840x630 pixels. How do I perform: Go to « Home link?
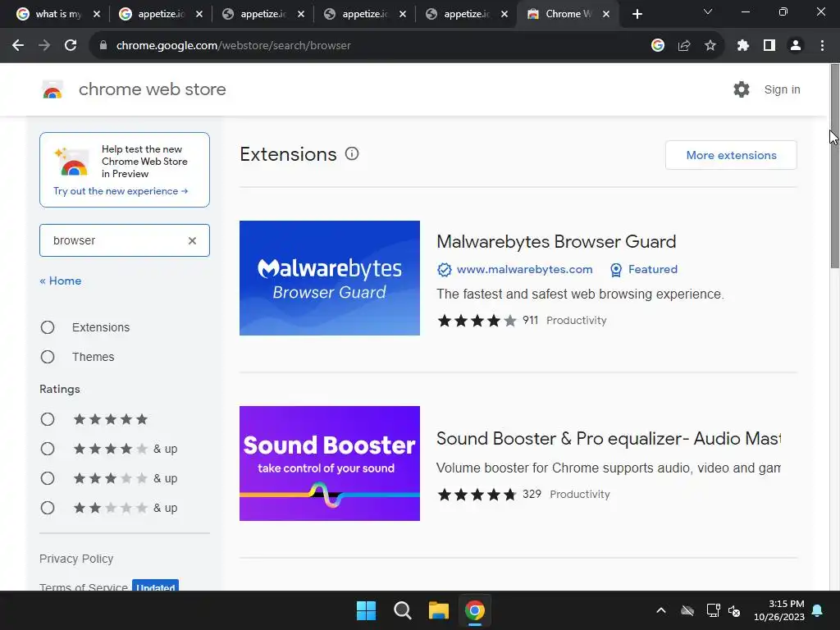coord(61,281)
